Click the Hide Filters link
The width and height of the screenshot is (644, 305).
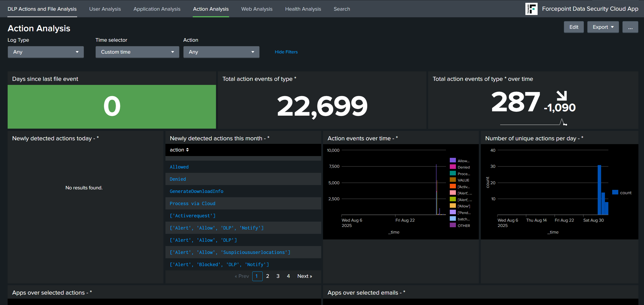286,52
